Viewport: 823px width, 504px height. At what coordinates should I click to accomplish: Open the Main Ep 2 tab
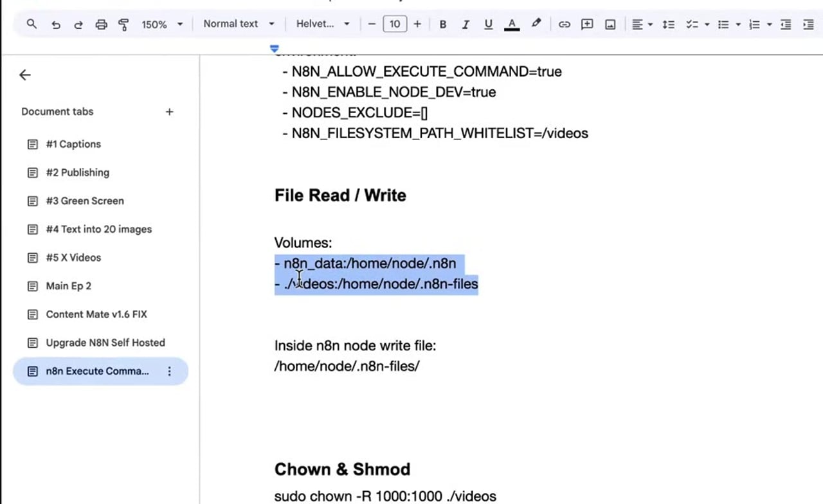pos(100,285)
